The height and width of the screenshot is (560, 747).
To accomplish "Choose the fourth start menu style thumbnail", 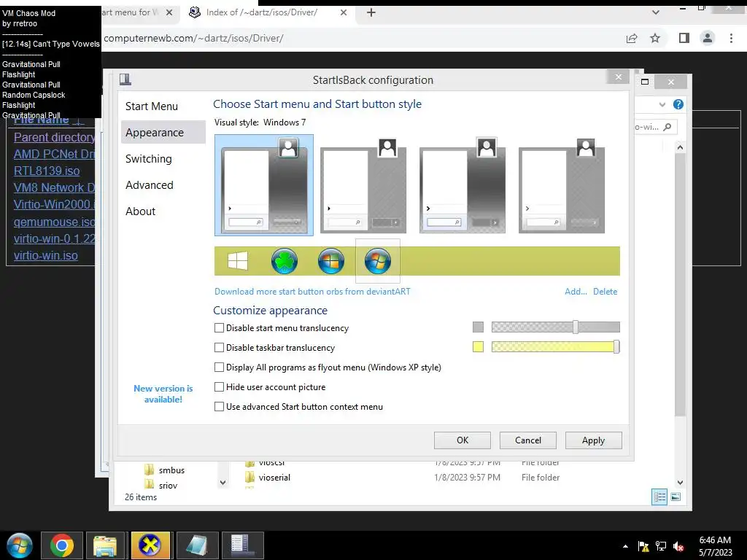I will point(561,184).
